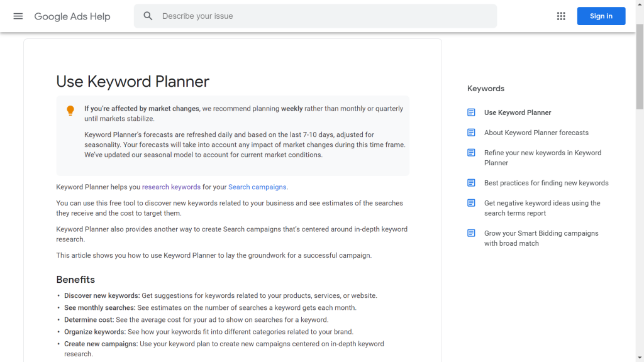Viewport: 644px width, 362px height.
Task: Click the icon next to Best practices for finding new keywords
Action: point(471,183)
